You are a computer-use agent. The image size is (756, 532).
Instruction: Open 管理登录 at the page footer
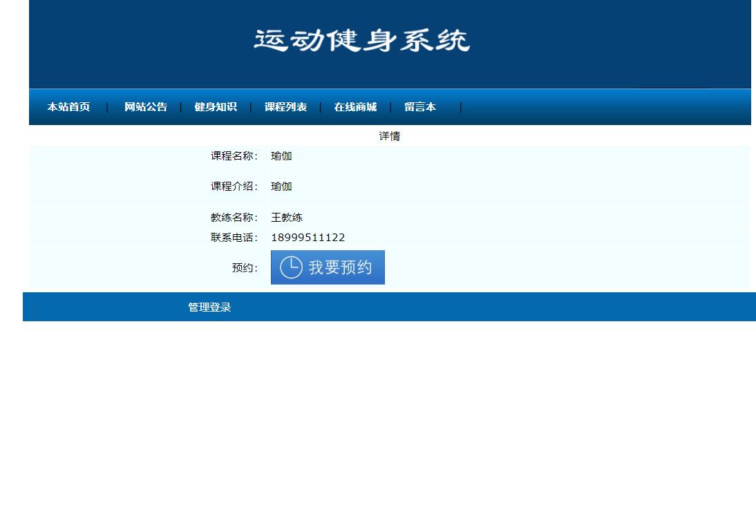209,306
